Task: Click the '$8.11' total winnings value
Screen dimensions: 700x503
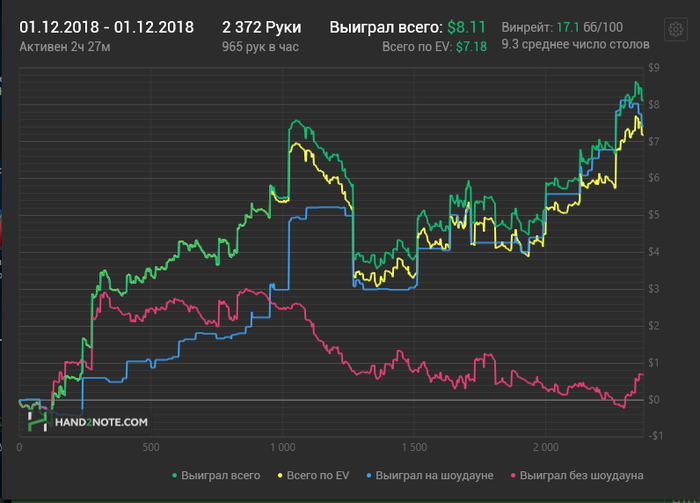Action: click(466, 27)
